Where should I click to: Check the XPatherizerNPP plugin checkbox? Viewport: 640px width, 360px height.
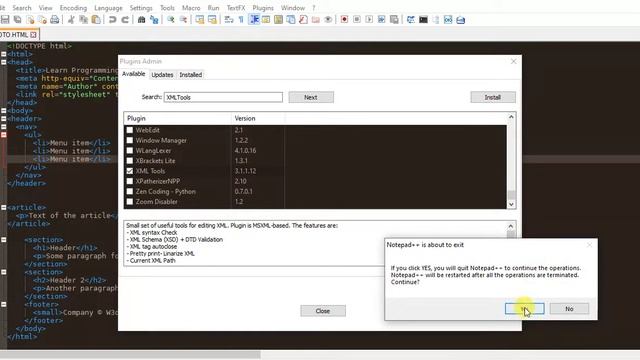[130, 181]
